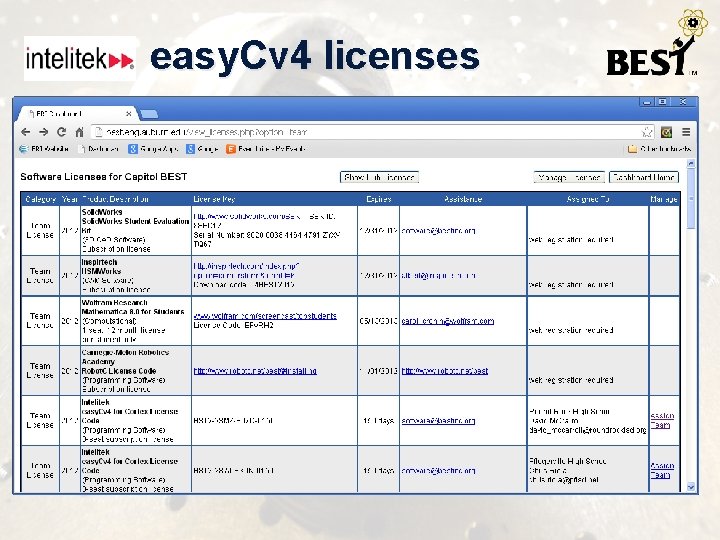Select the BEST Dashboard tab
This screenshot has width=720, height=540.
pyautogui.click(x=76, y=113)
